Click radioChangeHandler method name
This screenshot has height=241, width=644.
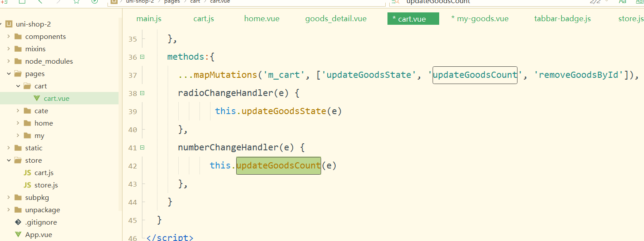[226, 93]
